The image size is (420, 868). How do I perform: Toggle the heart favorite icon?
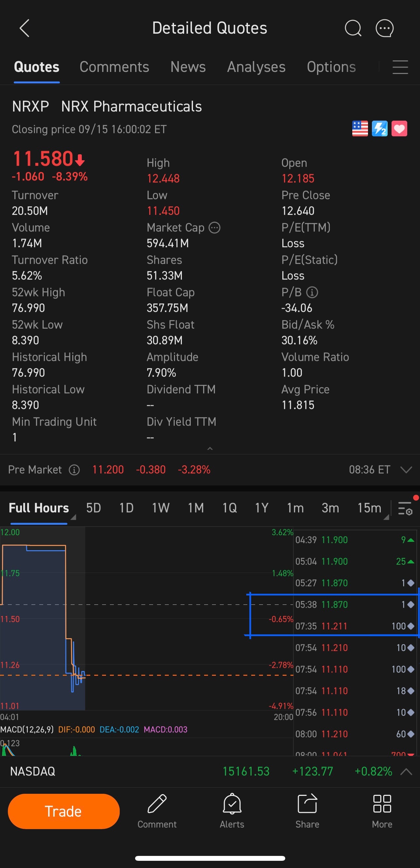pyautogui.click(x=399, y=129)
